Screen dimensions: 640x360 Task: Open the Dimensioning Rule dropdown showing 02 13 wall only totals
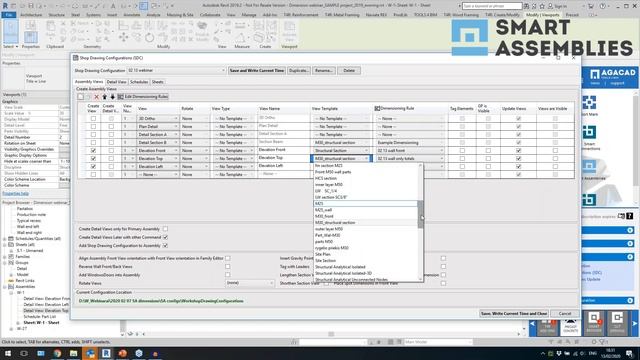tap(410, 158)
